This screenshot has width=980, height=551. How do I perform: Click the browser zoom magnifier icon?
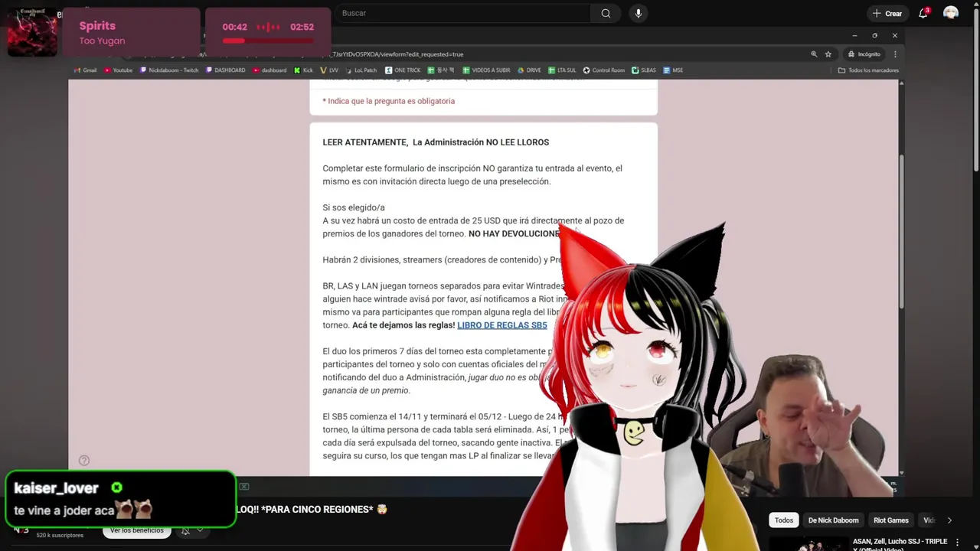(x=814, y=54)
